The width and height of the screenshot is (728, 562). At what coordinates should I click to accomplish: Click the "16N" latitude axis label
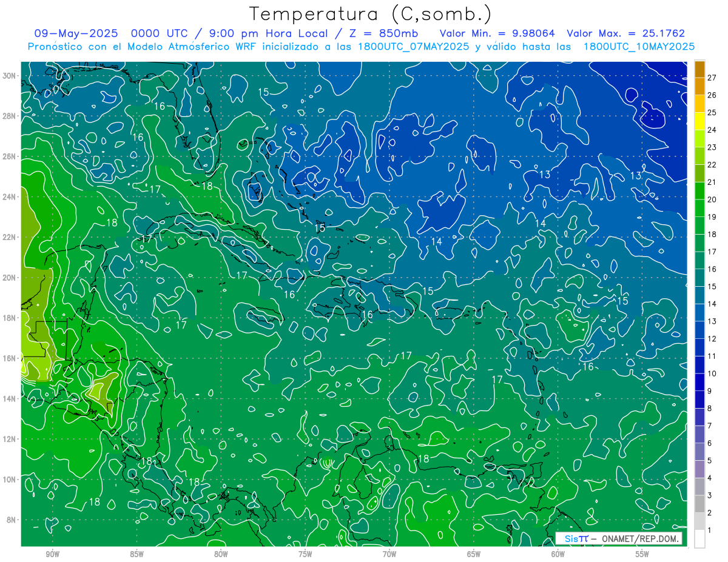click(10, 358)
